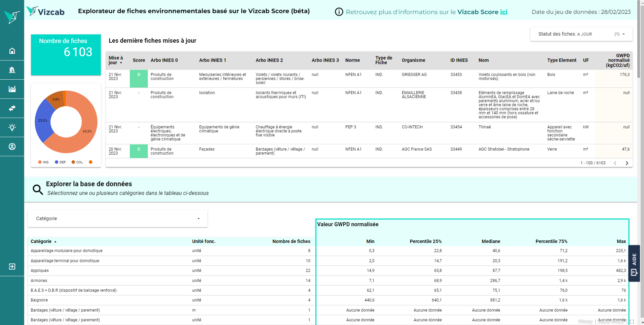Click the DEF. legend color dot

pyautogui.click(x=56, y=162)
